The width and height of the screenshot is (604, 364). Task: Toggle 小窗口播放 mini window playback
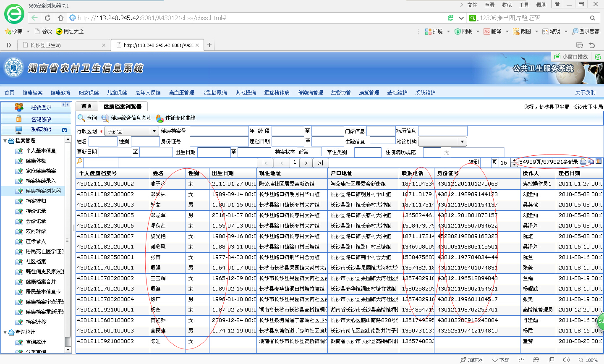pos(571,56)
